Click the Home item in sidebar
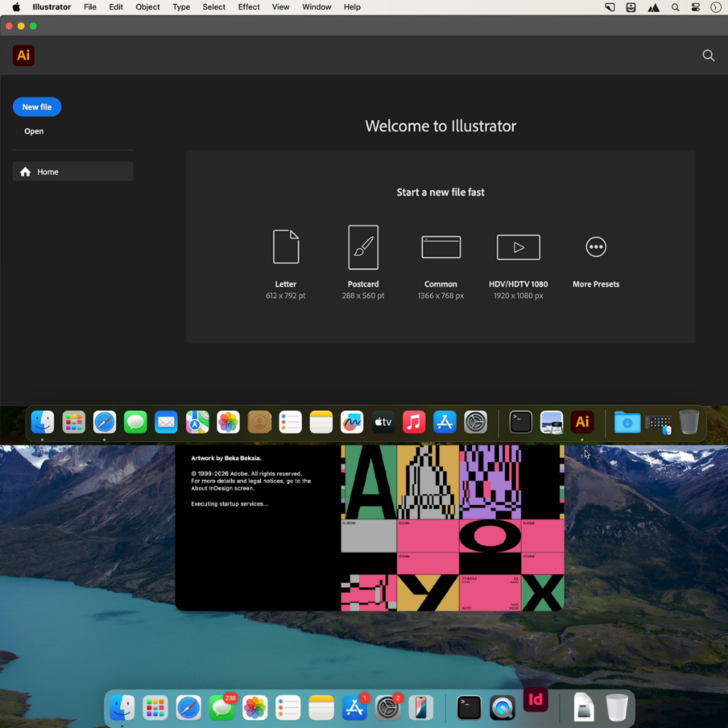Image resolution: width=728 pixels, height=728 pixels. (x=73, y=172)
